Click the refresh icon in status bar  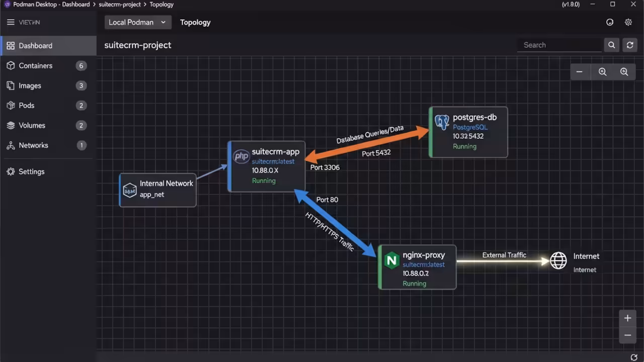(x=634, y=357)
